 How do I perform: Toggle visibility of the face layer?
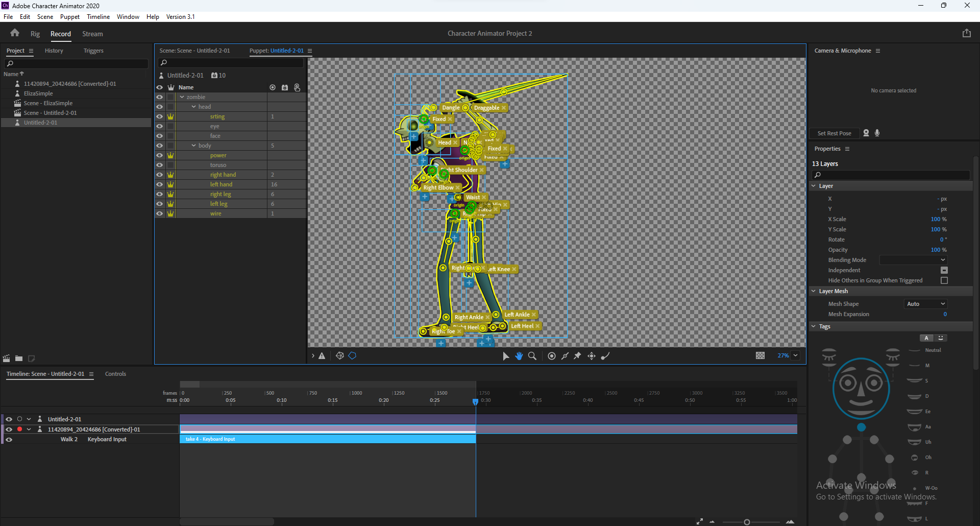160,136
